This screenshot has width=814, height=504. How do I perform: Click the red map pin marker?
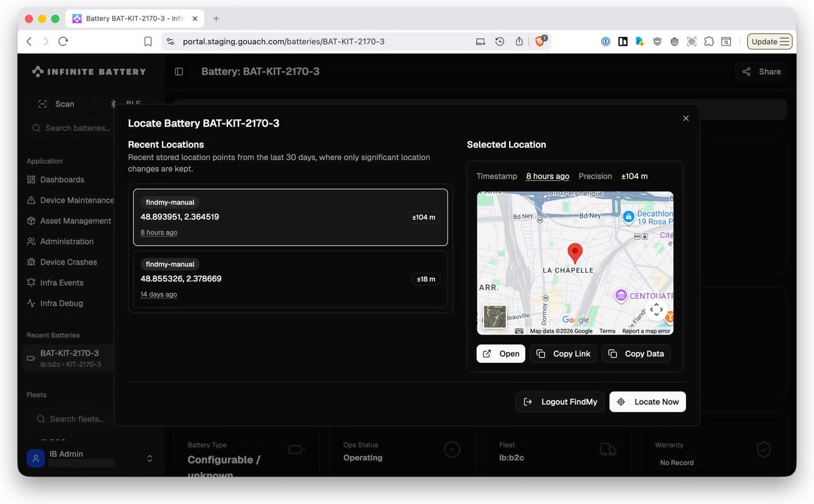(x=575, y=253)
